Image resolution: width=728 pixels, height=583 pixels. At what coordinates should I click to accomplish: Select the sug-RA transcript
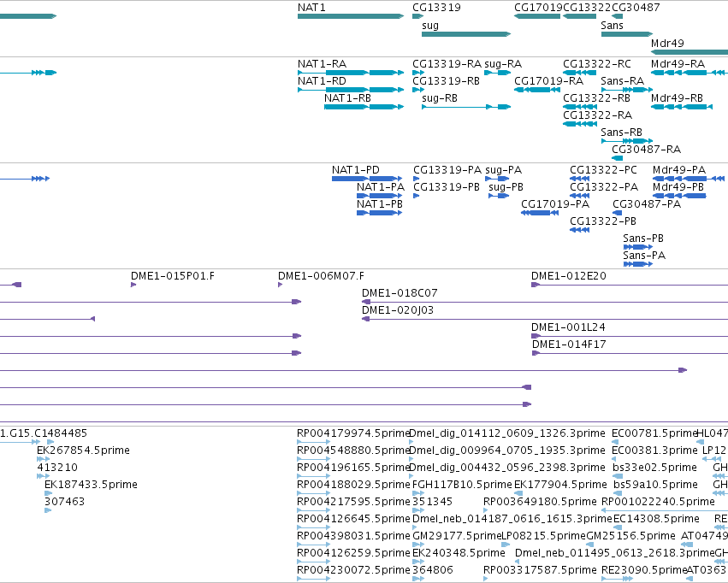tap(498, 73)
